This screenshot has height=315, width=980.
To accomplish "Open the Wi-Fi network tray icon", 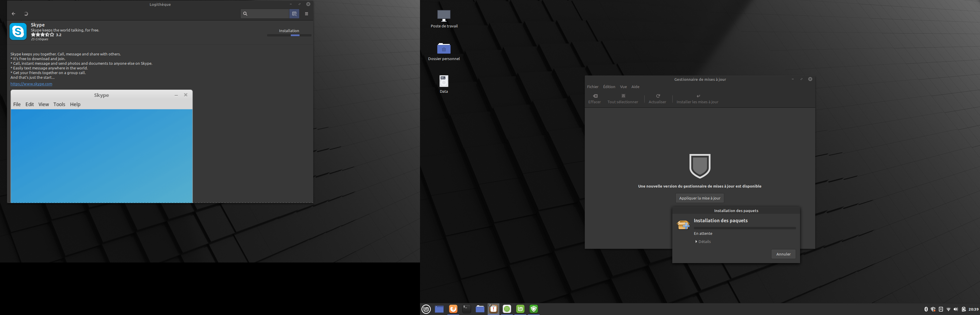I will pos(949,309).
